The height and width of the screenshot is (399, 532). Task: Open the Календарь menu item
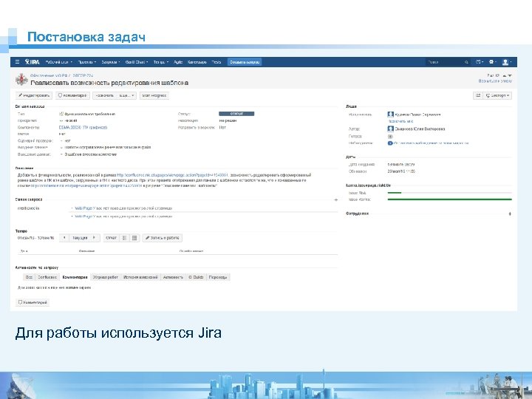click(197, 62)
